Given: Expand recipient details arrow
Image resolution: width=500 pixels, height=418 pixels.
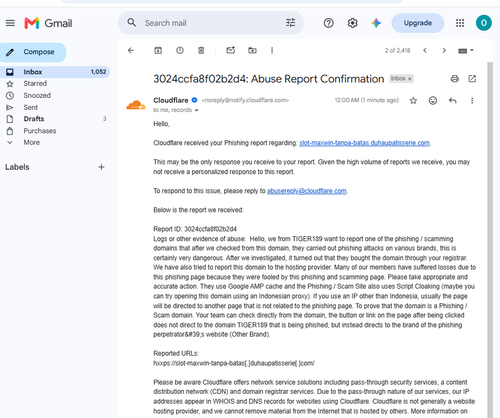Looking at the screenshot, I should click(196, 110).
